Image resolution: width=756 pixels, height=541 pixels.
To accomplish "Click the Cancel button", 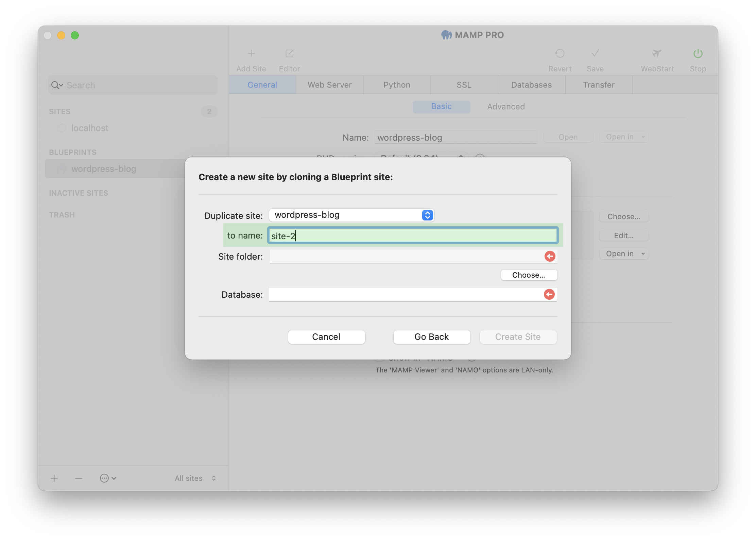I will [x=326, y=337].
